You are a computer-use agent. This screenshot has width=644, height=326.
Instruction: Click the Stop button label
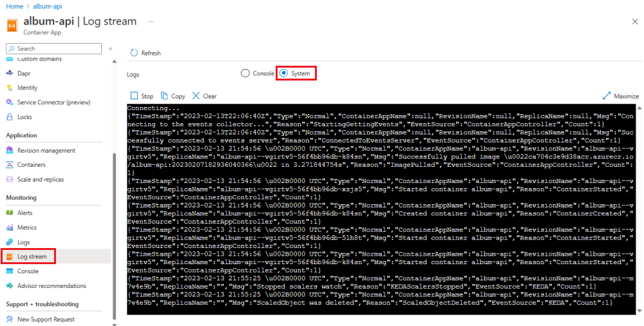point(147,96)
